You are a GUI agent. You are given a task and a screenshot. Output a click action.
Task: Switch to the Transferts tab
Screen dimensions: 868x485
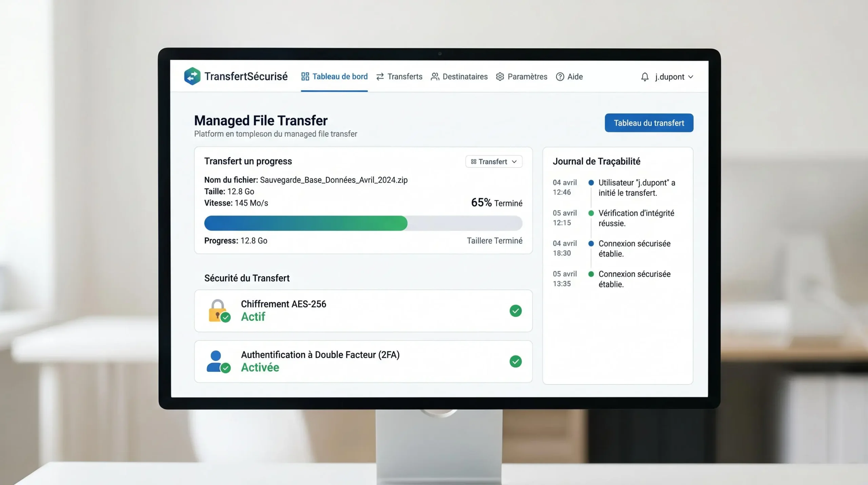(399, 77)
